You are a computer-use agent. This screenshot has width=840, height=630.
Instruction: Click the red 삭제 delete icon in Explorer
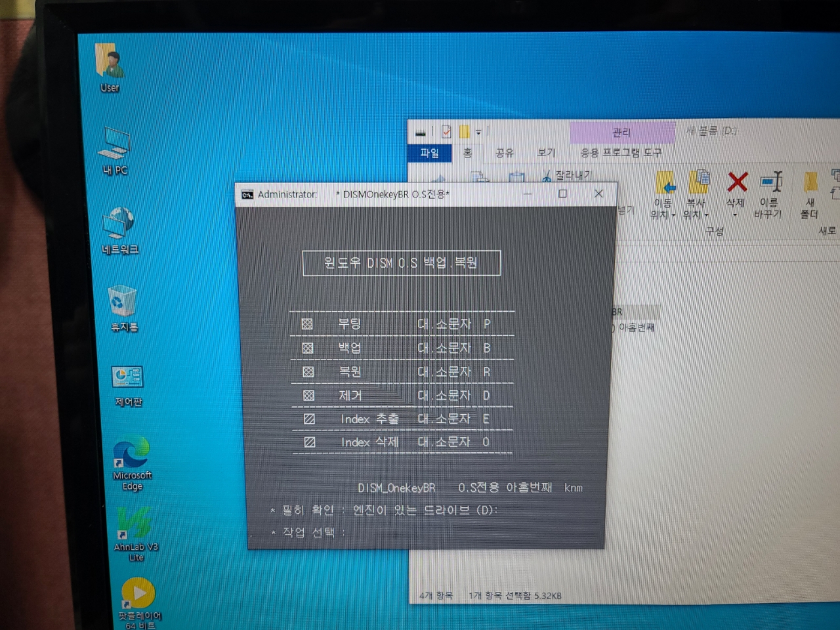click(737, 182)
